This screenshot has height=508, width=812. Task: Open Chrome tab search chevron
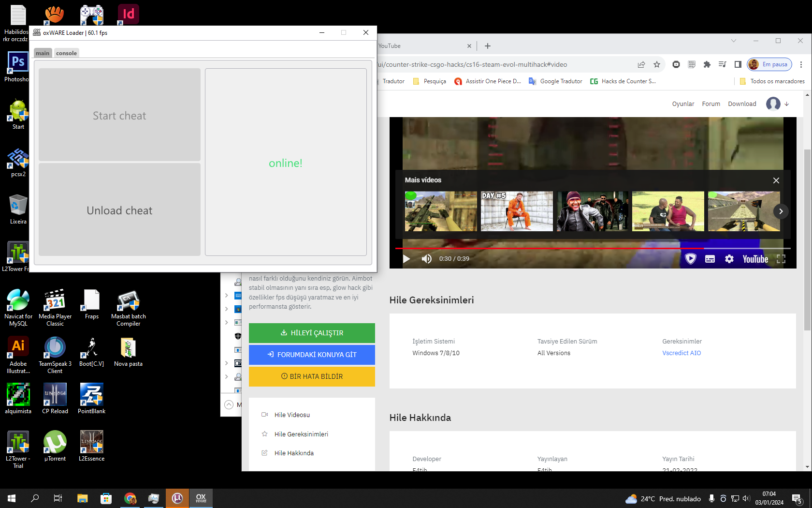coord(734,41)
